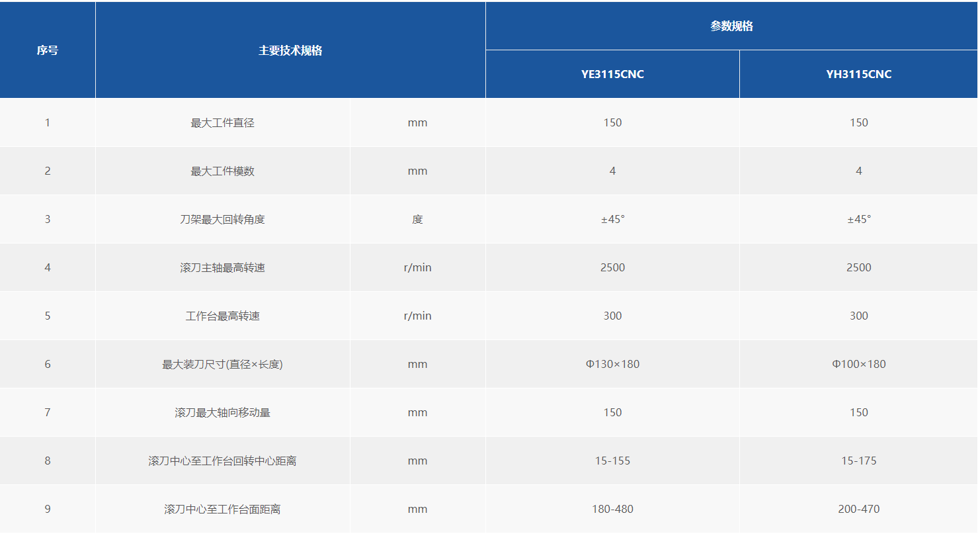Screen dimensions: 980x536
Task: Click the 最大工件模数 row label
Action: click(223, 171)
